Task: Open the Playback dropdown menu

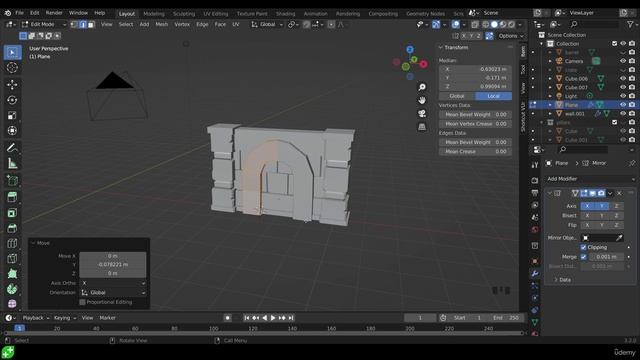Action: coord(36,318)
